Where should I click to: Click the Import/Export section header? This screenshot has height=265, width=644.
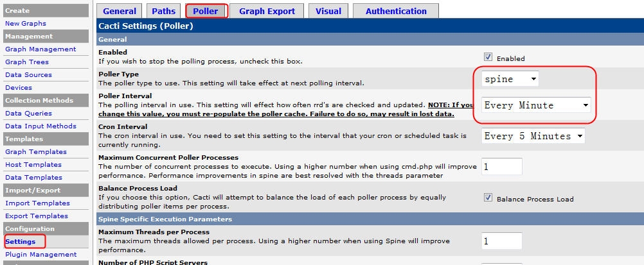(46, 190)
